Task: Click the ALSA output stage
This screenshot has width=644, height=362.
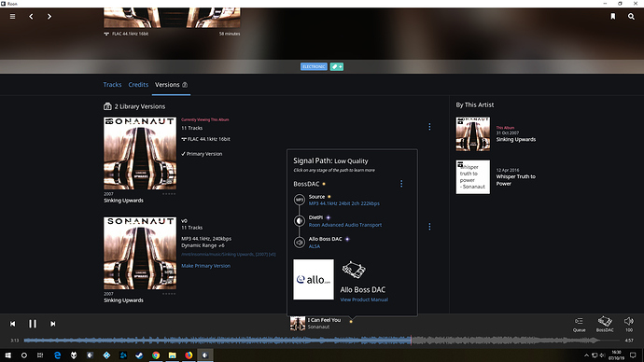Action: (315, 246)
